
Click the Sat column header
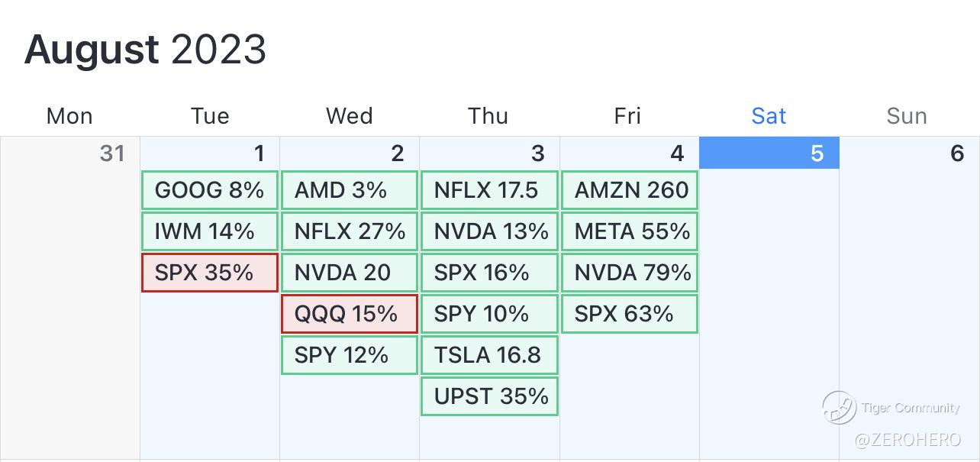click(769, 116)
